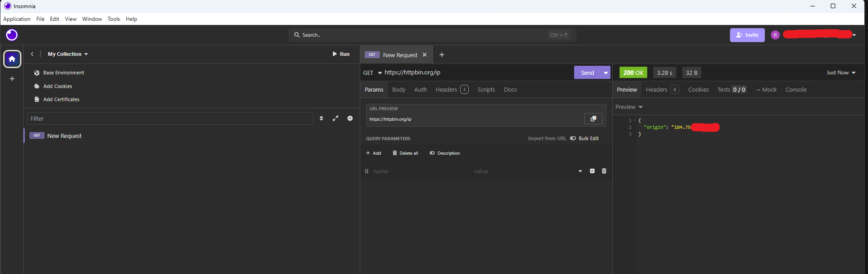This screenshot has width=868, height=274.
Task: Copy the URL preview
Action: click(x=593, y=118)
